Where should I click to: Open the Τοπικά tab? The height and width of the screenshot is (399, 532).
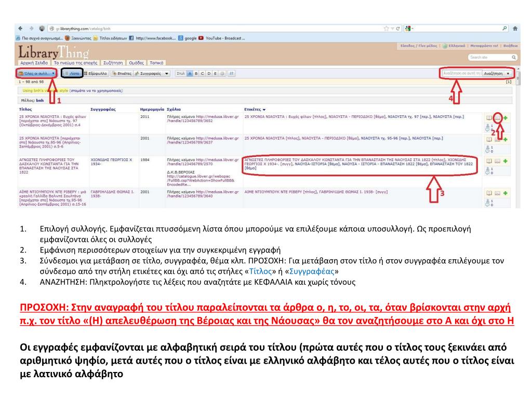[x=156, y=63]
